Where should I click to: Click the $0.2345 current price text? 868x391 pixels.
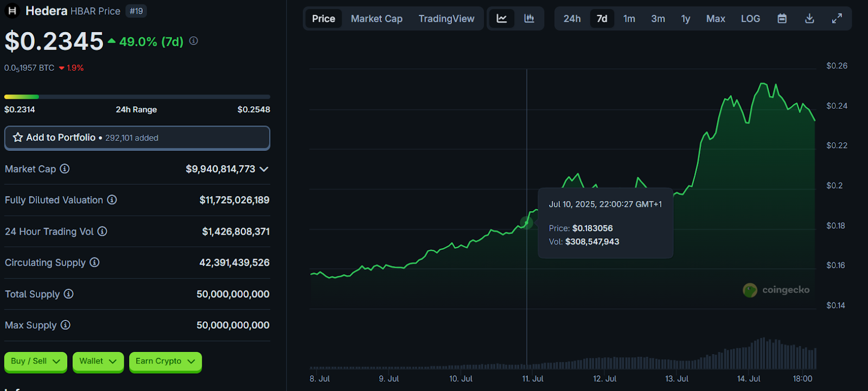54,41
